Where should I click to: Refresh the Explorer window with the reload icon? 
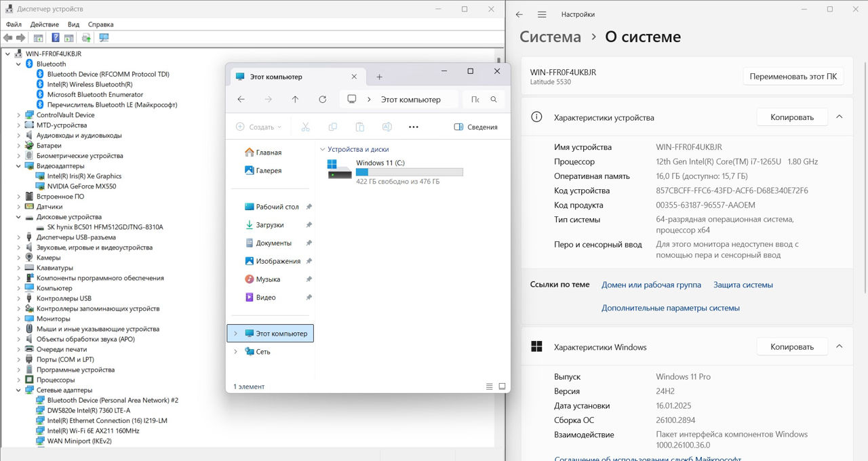tap(322, 100)
